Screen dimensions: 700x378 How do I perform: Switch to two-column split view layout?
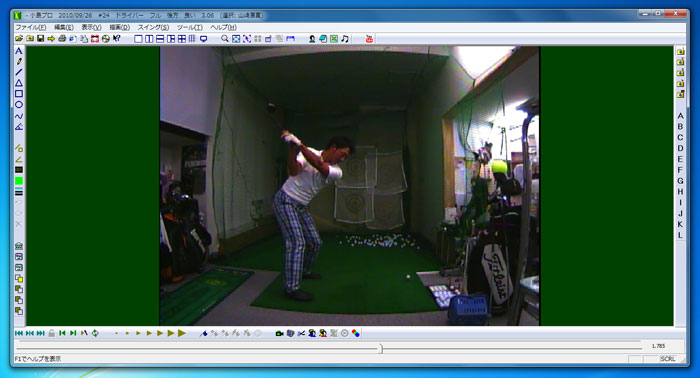point(149,39)
